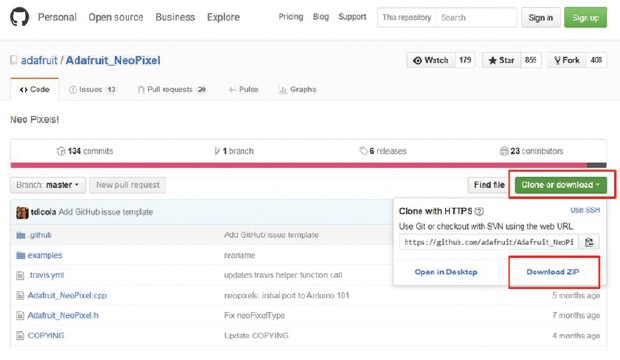Click Sign in button

pos(541,17)
